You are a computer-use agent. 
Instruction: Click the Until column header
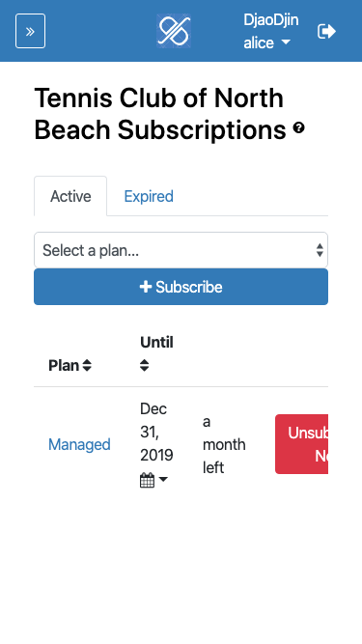(x=156, y=342)
